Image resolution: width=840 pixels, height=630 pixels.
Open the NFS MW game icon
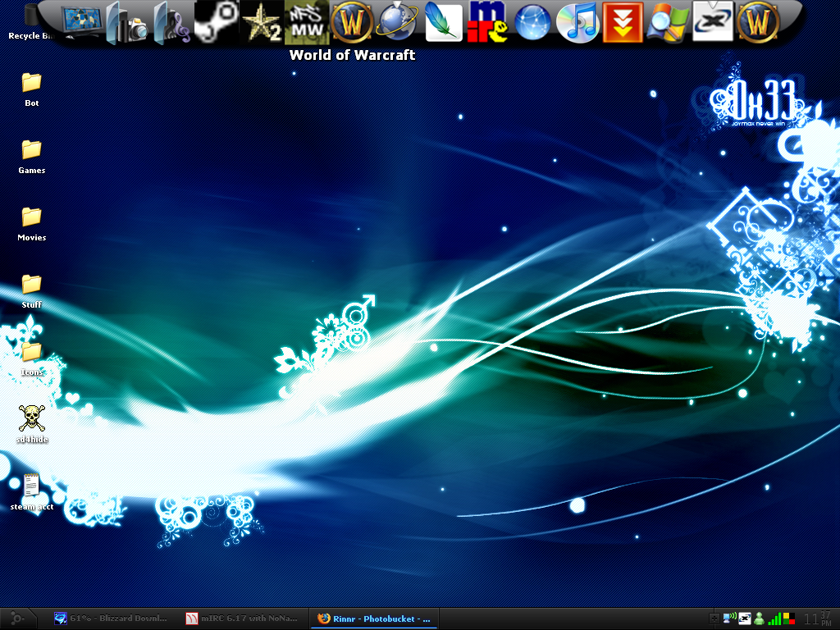tap(307, 22)
